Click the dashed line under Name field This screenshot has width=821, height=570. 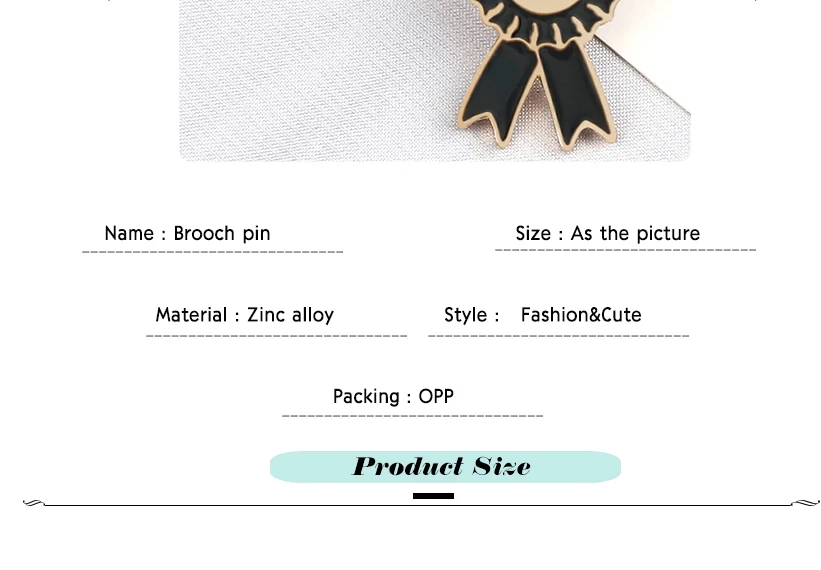point(213,252)
